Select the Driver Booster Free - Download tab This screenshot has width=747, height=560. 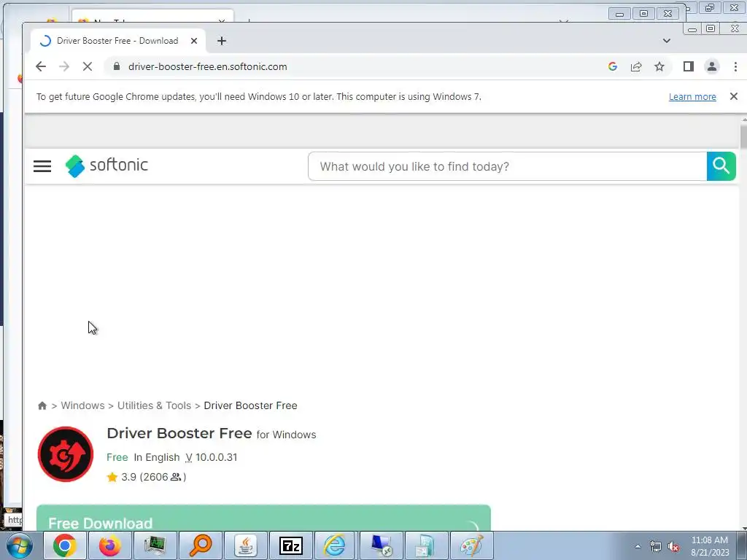click(x=117, y=41)
